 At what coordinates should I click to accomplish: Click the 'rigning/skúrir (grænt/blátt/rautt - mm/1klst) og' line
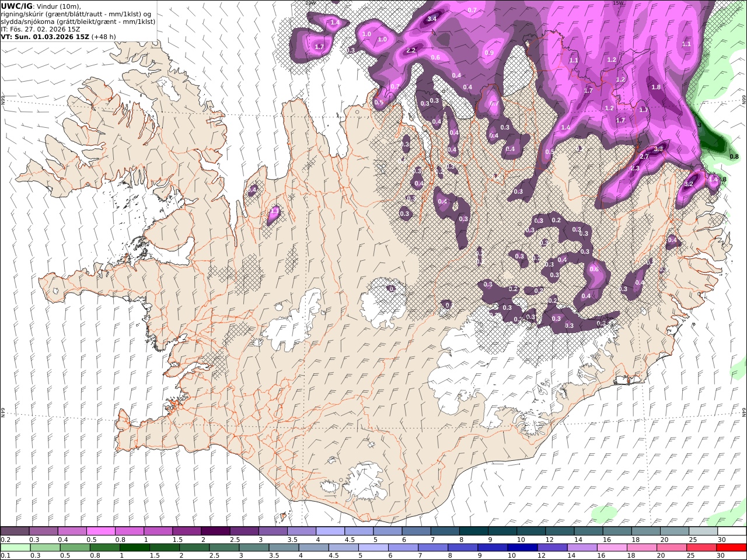(x=76, y=13)
